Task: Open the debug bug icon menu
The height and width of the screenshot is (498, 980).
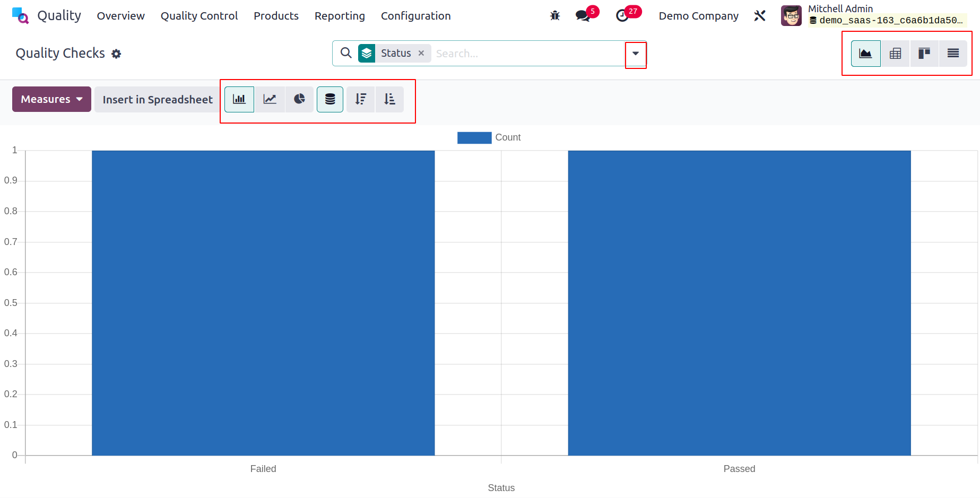Action: point(555,15)
